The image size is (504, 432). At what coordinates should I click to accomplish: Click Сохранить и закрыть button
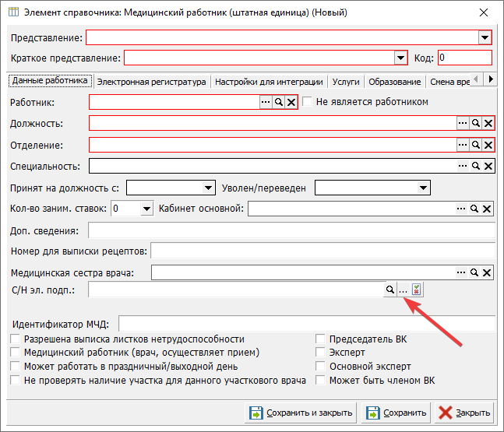(x=301, y=413)
